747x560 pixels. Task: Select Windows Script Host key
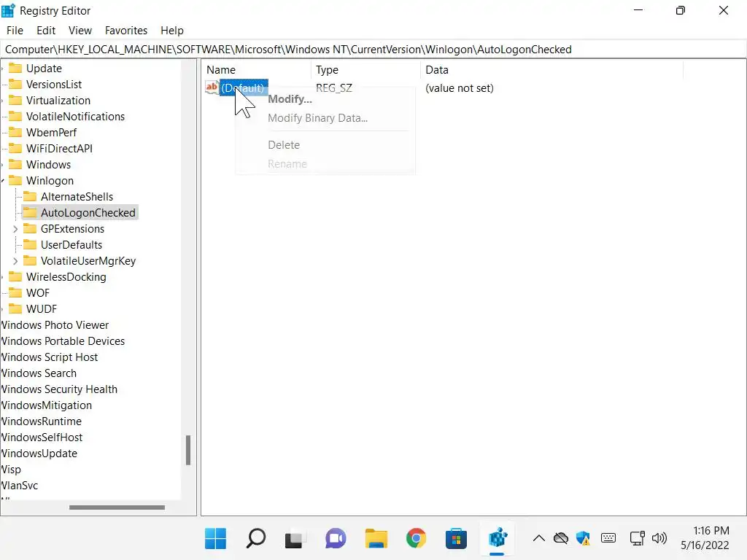(x=50, y=357)
